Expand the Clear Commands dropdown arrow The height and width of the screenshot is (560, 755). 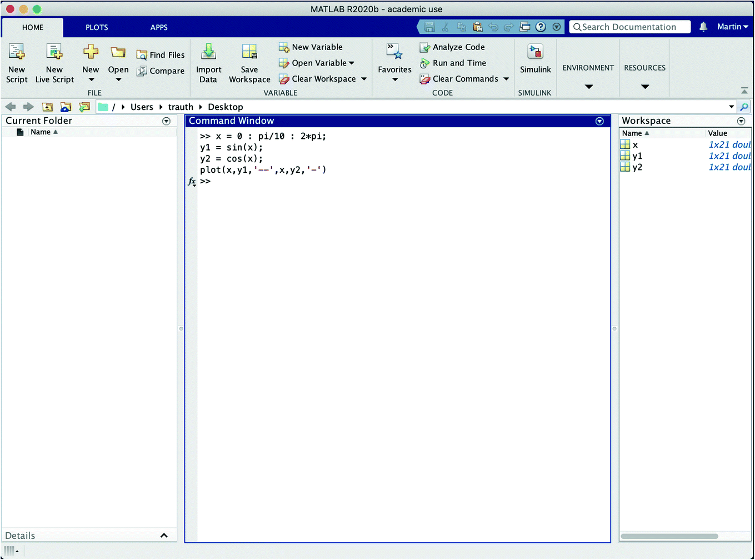coord(506,79)
